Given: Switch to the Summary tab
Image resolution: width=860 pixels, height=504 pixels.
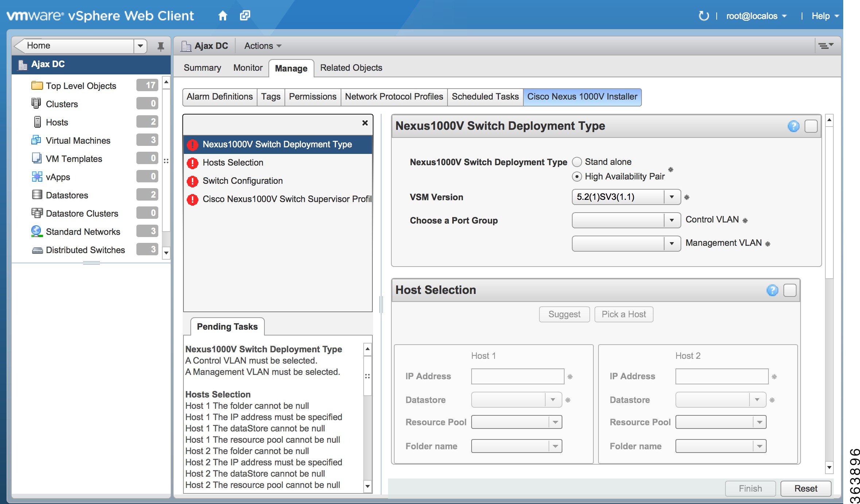Looking at the screenshot, I should point(202,68).
